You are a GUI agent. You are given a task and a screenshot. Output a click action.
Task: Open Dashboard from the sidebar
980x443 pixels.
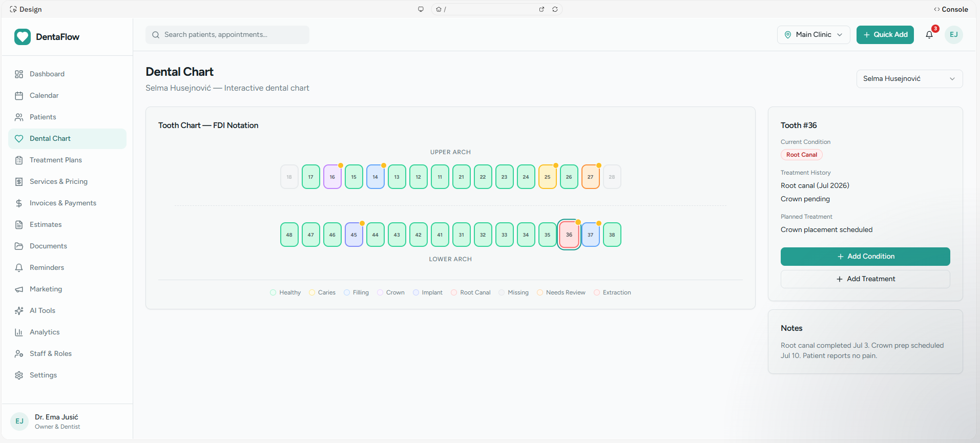coord(67,74)
